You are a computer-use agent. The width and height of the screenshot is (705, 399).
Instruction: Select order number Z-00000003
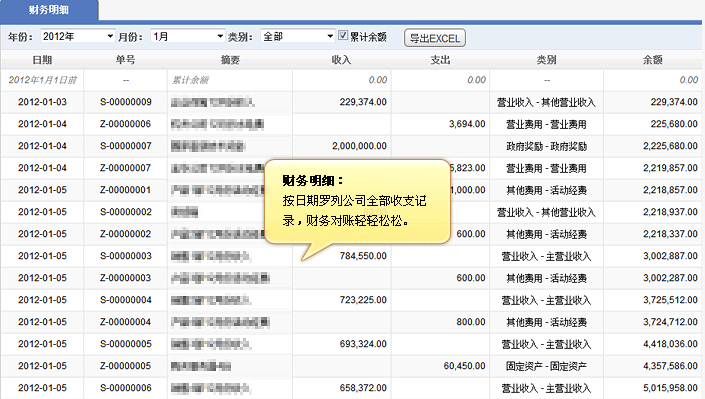point(125,278)
